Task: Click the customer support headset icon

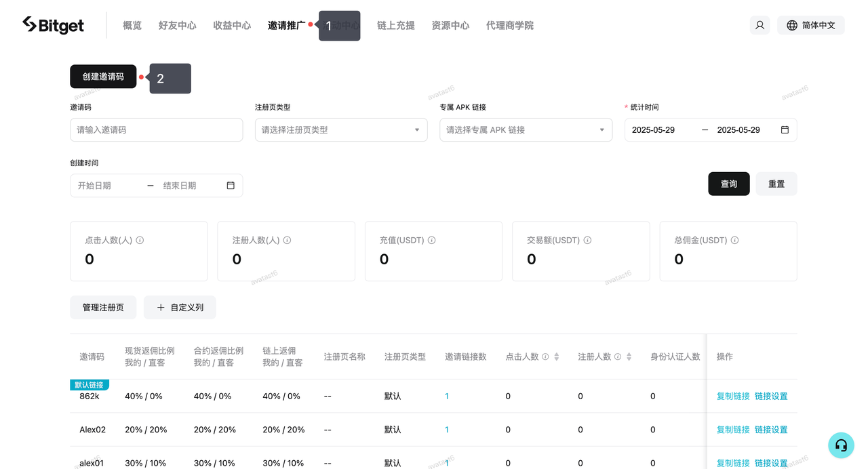Action: pyautogui.click(x=841, y=445)
